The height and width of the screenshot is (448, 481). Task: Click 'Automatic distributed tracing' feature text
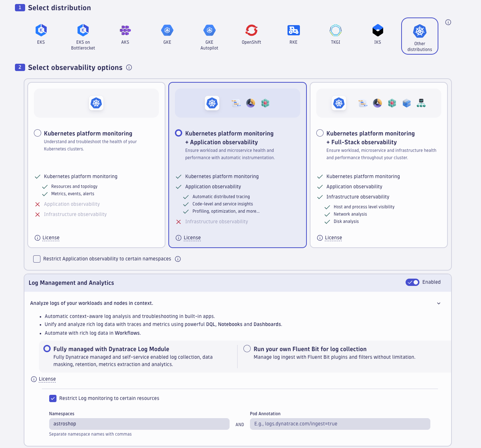point(221,197)
